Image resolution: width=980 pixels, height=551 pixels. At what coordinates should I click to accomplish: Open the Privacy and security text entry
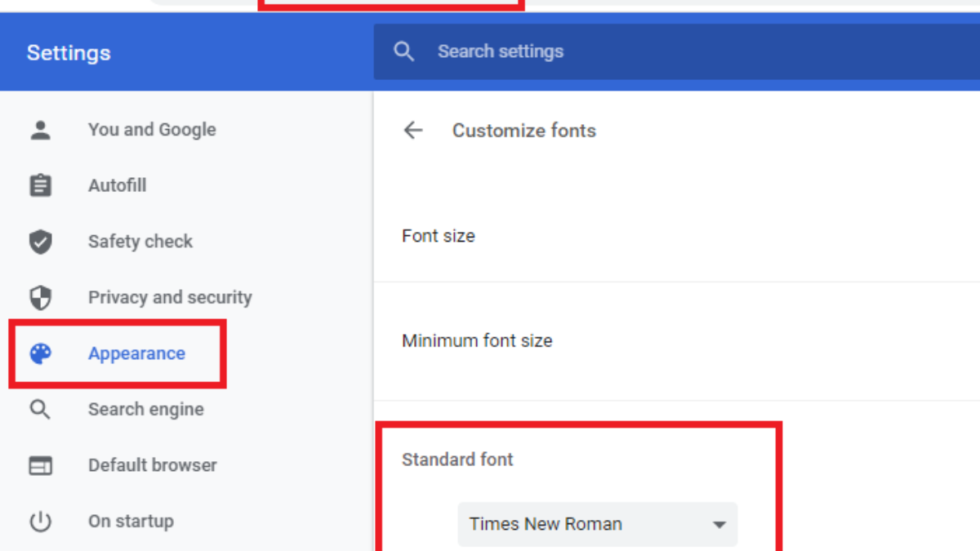click(170, 298)
